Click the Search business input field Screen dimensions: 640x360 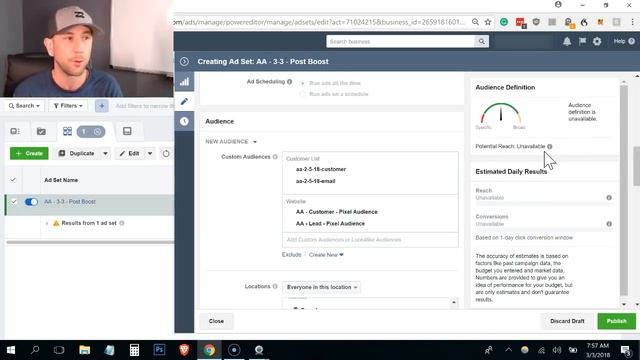point(400,41)
